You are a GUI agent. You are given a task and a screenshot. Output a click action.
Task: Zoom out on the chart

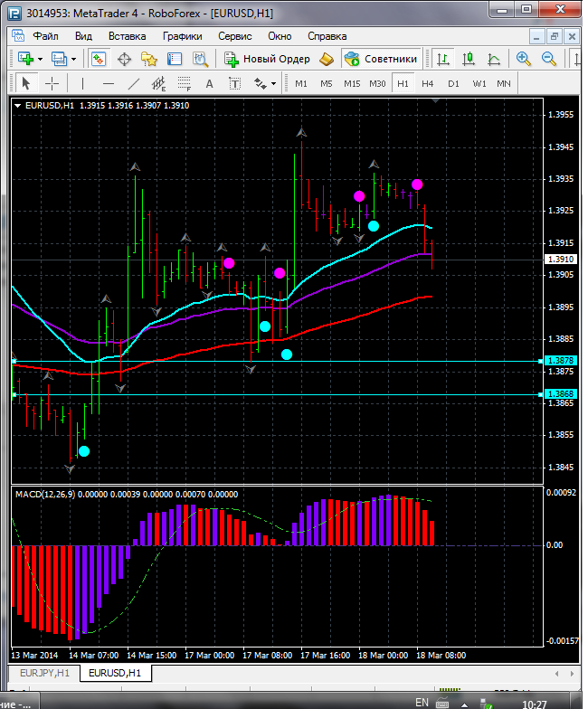pyautogui.click(x=548, y=60)
